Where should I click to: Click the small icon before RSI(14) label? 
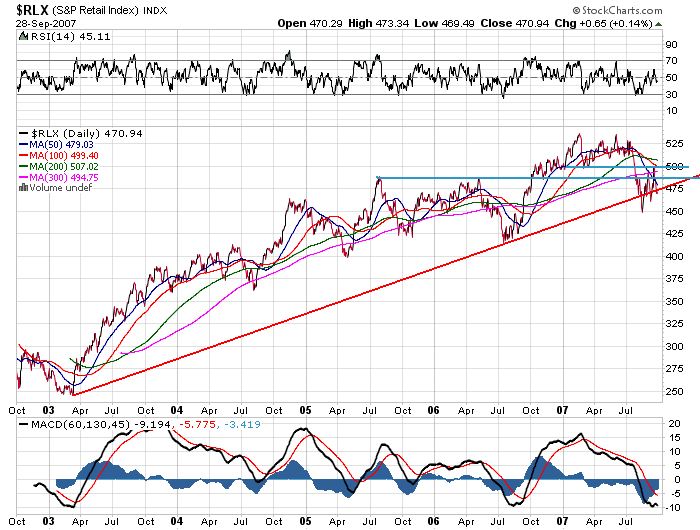[x=23, y=36]
